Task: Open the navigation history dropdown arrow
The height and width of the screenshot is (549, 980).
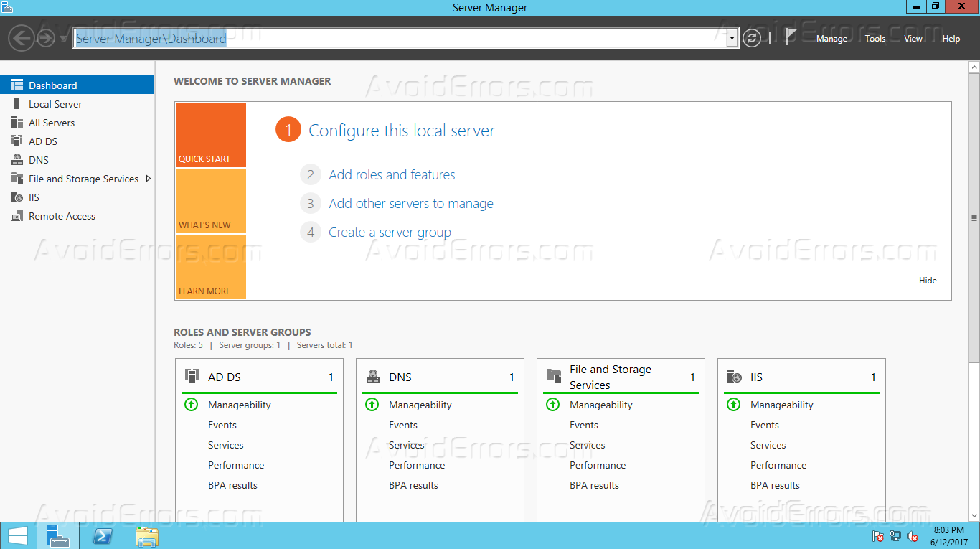Action: pos(63,39)
